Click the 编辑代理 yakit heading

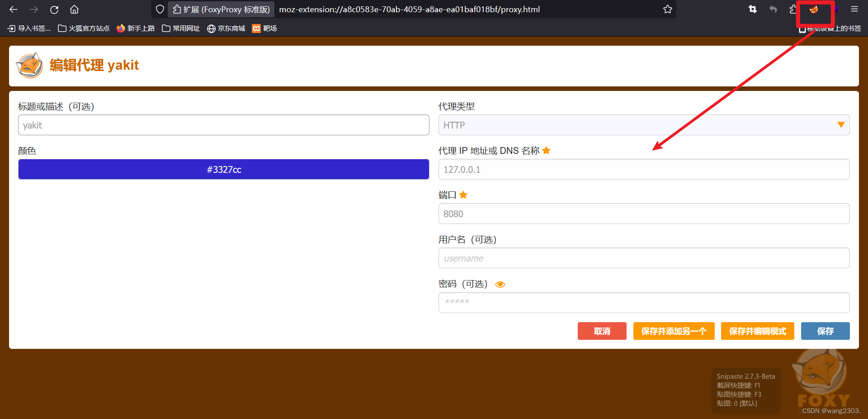pos(94,65)
